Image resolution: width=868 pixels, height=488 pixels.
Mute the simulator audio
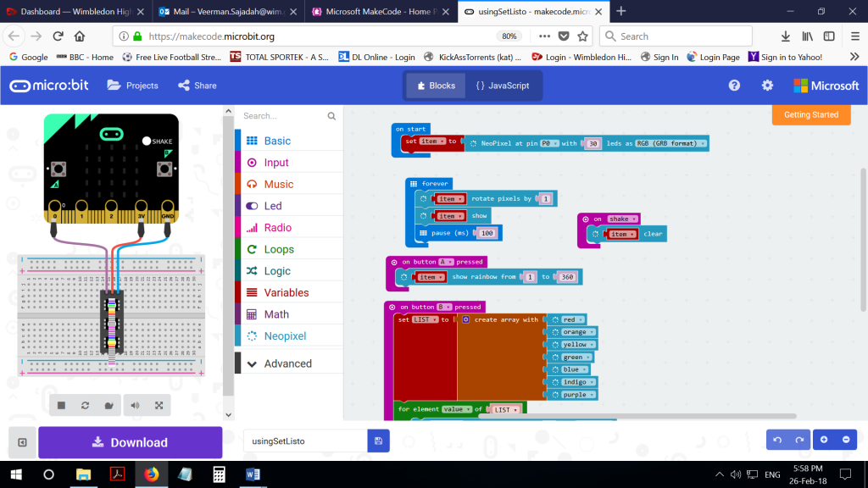pyautogui.click(x=135, y=406)
